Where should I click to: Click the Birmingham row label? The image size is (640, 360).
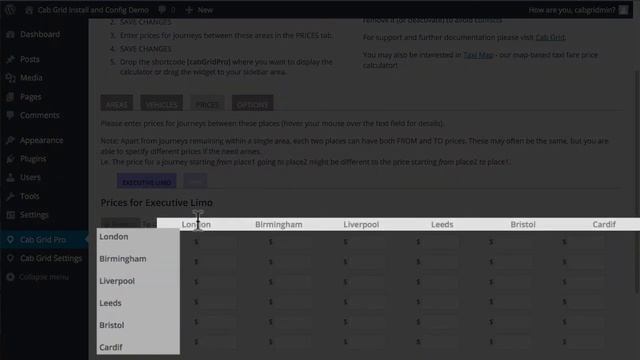123,259
